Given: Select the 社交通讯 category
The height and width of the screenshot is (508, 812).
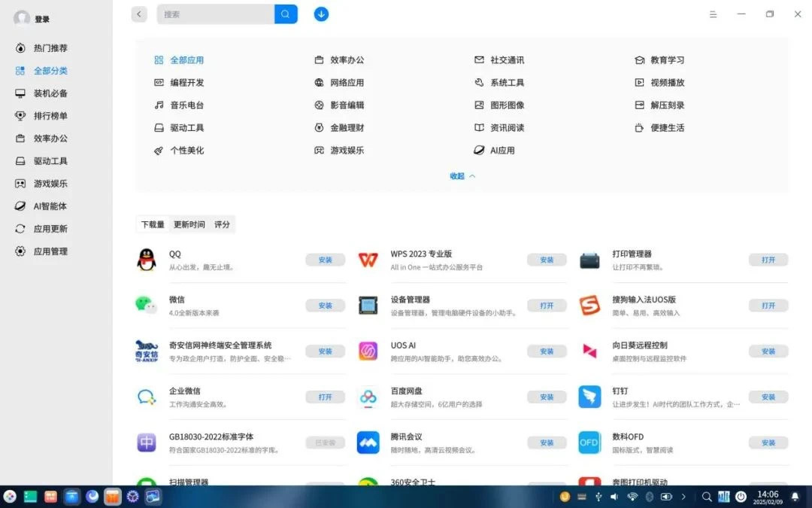Looking at the screenshot, I should click(499, 60).
